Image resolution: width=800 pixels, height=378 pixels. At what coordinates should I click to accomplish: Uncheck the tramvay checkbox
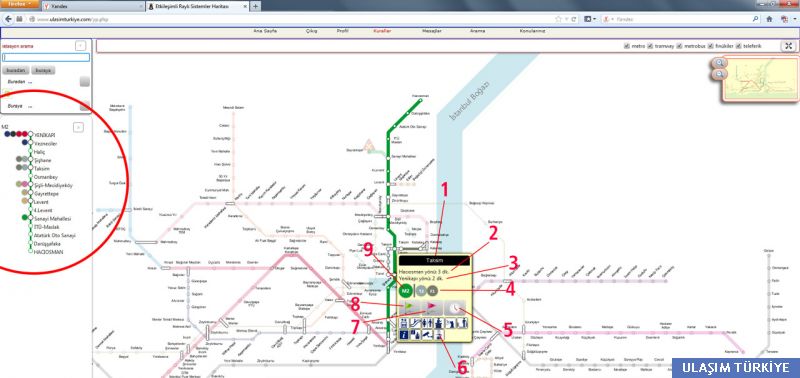650,46
